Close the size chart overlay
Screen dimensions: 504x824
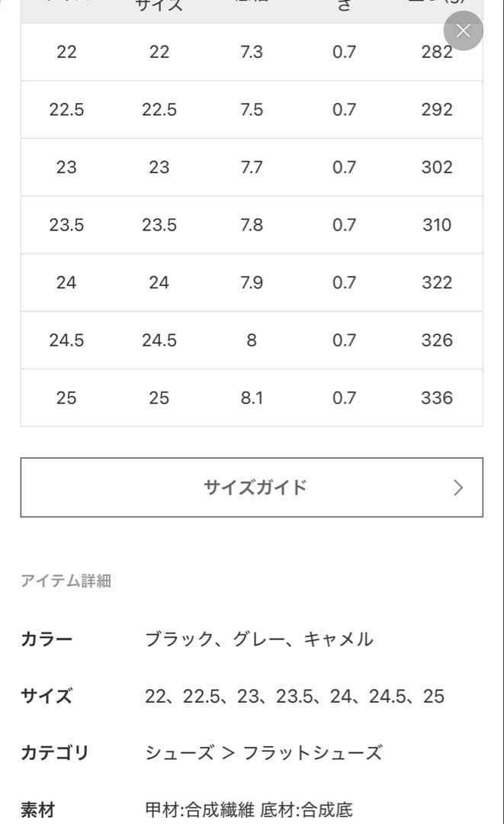coord(463,31)
